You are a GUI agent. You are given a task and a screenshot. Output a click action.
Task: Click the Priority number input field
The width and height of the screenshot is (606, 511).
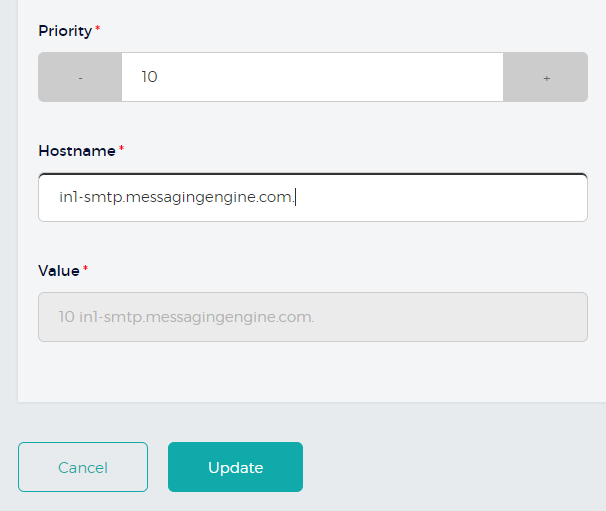click(x=312, y=77)
